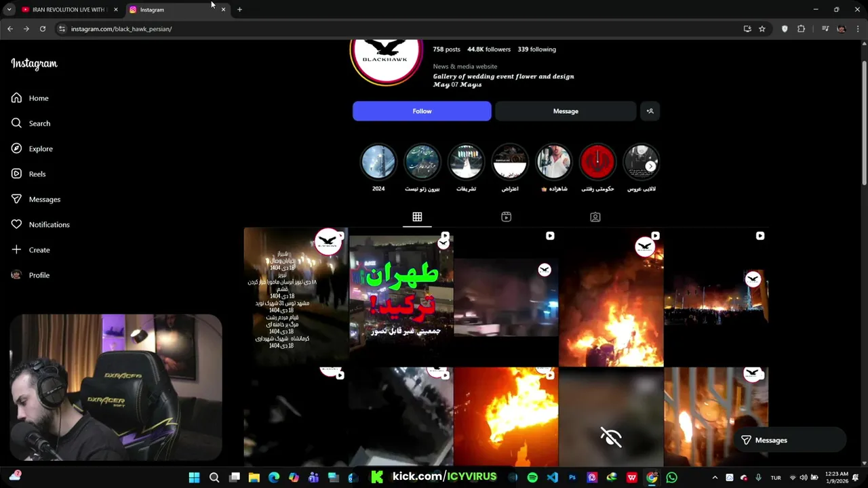
Task: Open the Chrome profile avatar
Action: pos(842,29)
